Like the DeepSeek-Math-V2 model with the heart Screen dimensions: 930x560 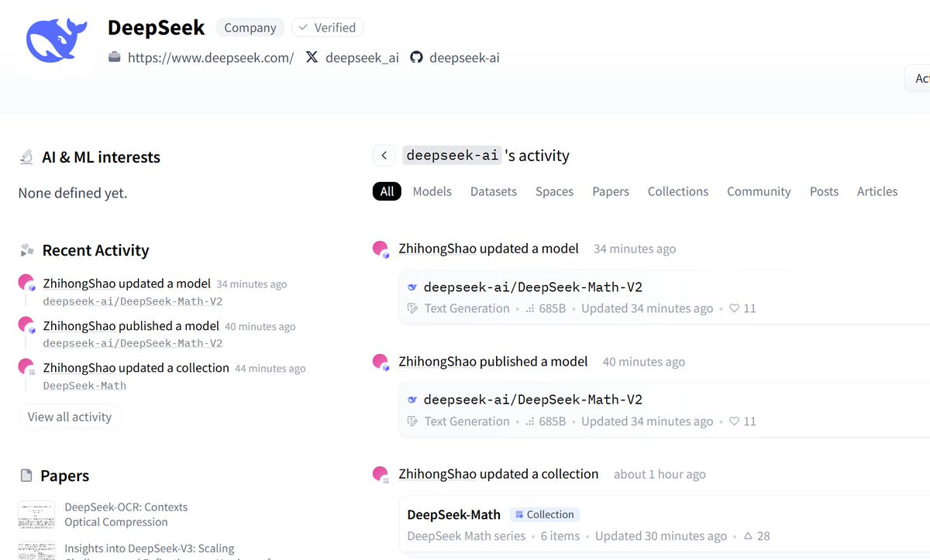click(x=734, y=308)
